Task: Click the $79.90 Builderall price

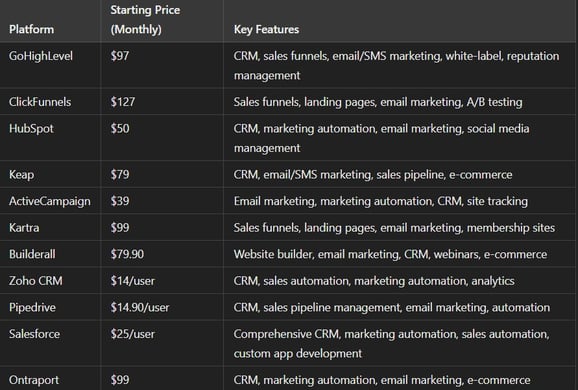Action: 127,254
